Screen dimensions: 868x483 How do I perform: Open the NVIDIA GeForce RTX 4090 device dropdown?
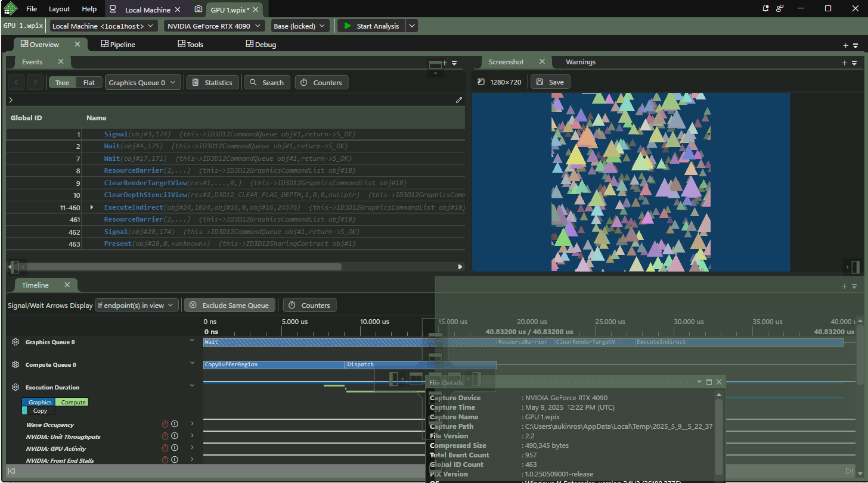[214, 26]
